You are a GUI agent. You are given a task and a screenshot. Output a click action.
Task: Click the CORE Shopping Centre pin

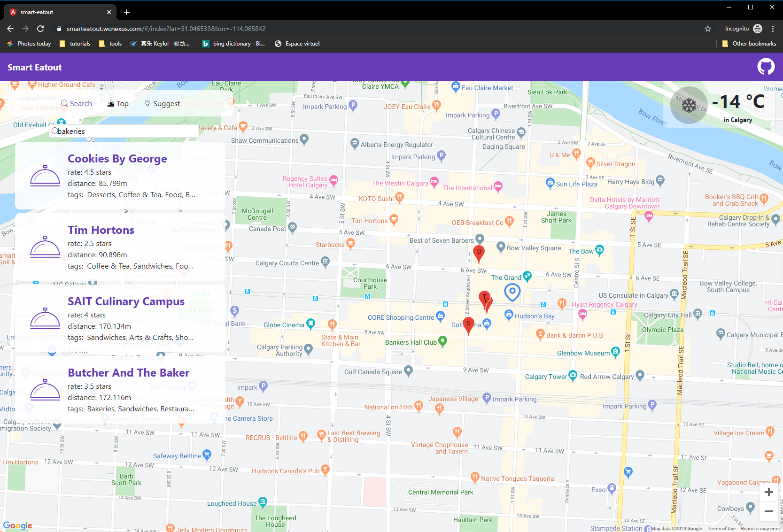tap(440, 316)
